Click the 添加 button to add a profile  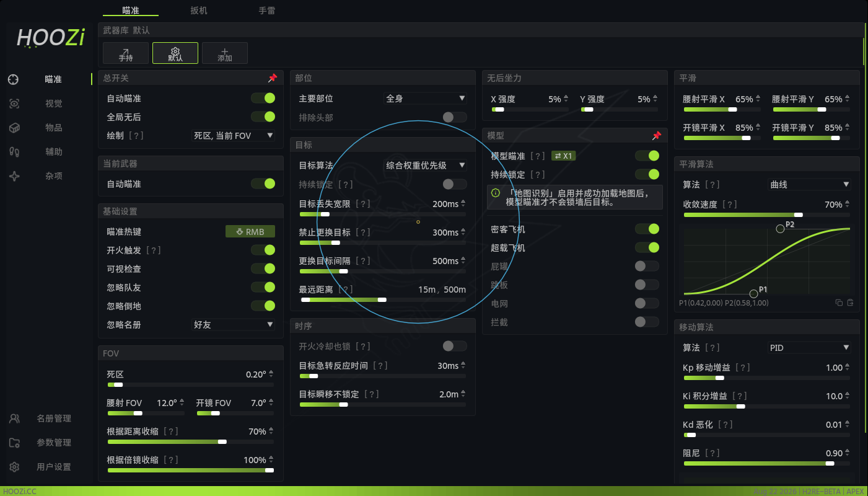click(225, 53)
